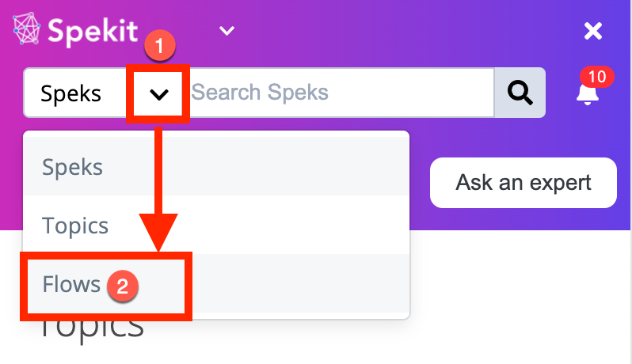Click the magnifying glass search button
Viewport: 632px width, 364px height.
[x=520, y=93]
